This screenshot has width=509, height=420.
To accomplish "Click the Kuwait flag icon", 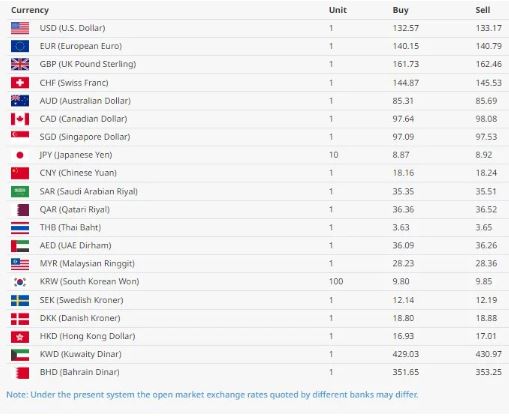I will click(20, 355).
